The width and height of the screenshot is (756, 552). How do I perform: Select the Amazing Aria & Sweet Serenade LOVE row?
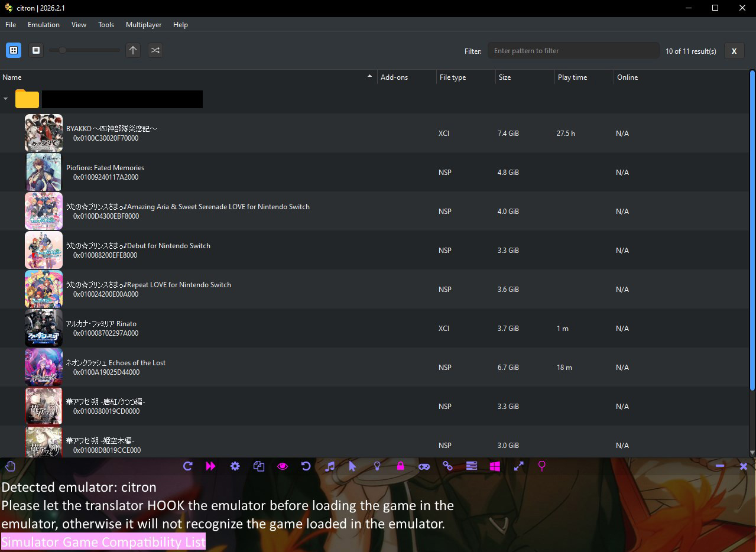[374, 211]
